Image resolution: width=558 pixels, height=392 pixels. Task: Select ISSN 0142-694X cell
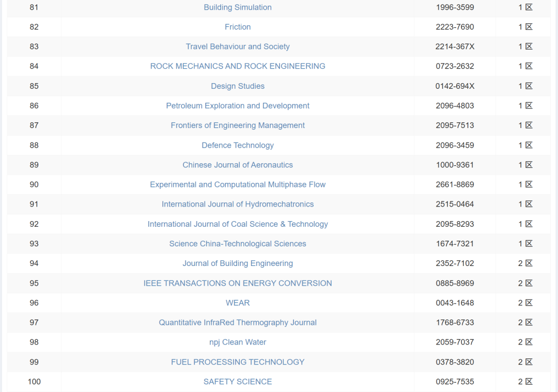pos(455,86)
